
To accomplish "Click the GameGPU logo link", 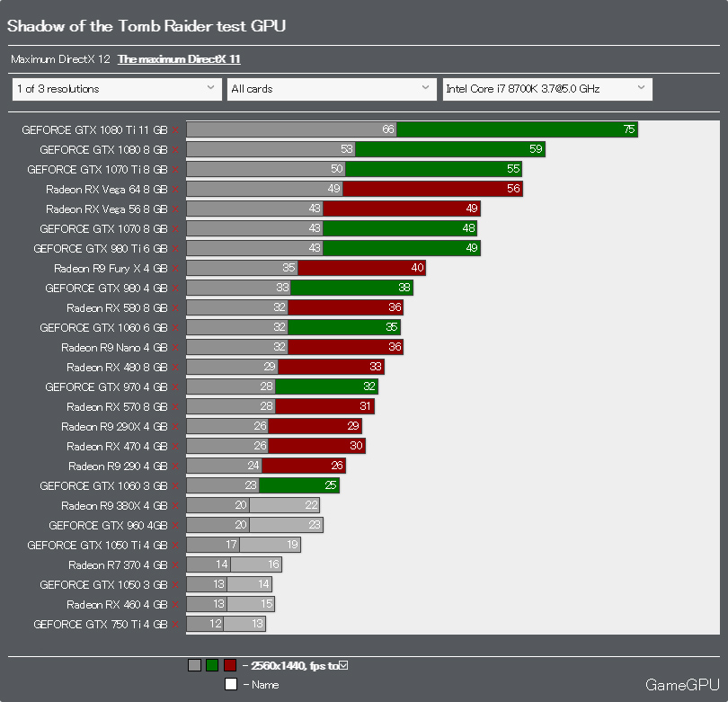I will (682, 685).
